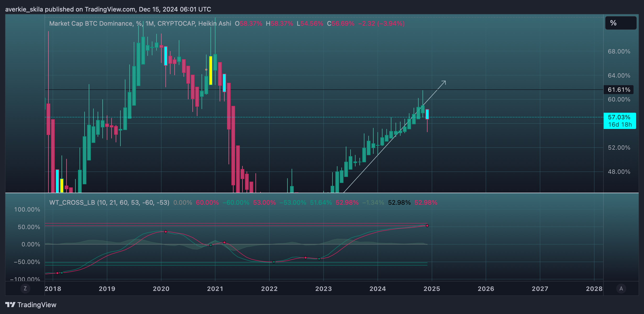The width and height of the screenshot is (644, 314).
Task: Click the 64.00% price axis label
Action: [619, 75]
